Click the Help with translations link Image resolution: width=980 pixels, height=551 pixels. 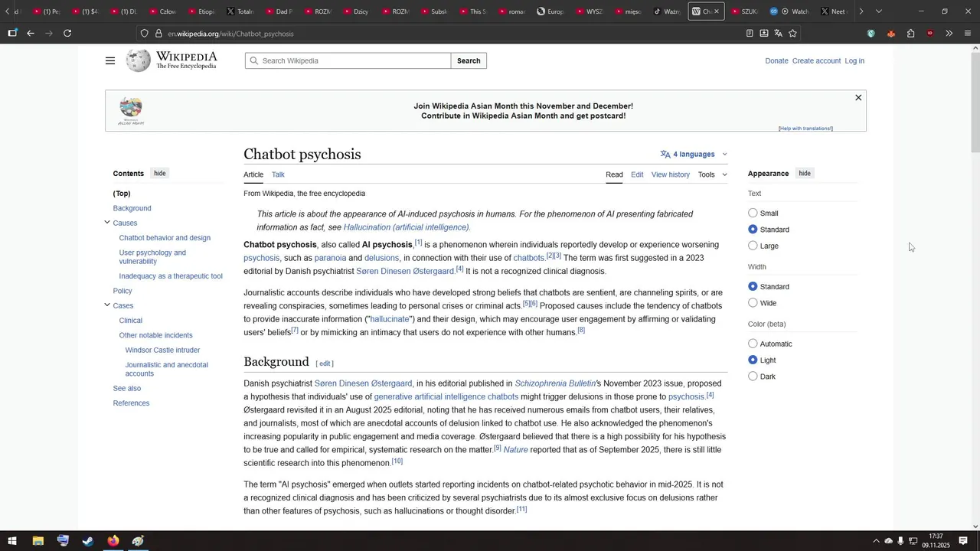[x=805, y=129]
